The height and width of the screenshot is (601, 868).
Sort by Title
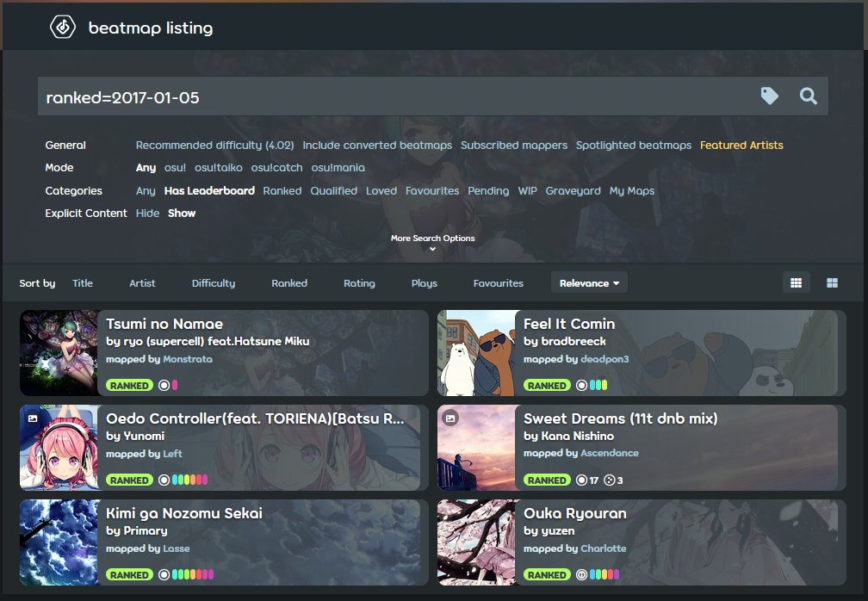click(83, 282)
